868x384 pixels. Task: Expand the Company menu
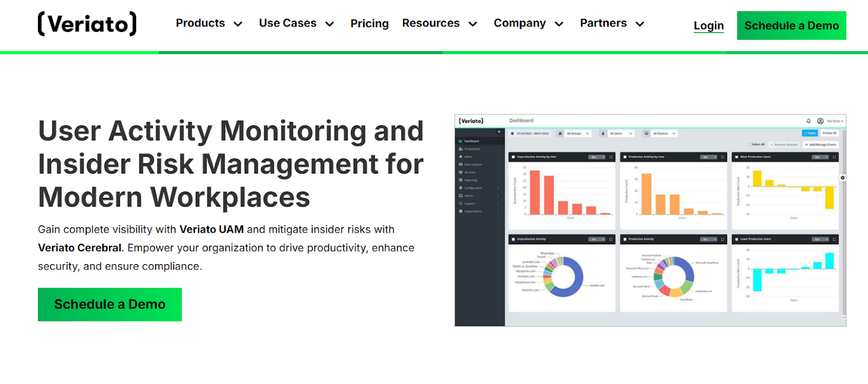pyautogui.click(x=529, y=23)
